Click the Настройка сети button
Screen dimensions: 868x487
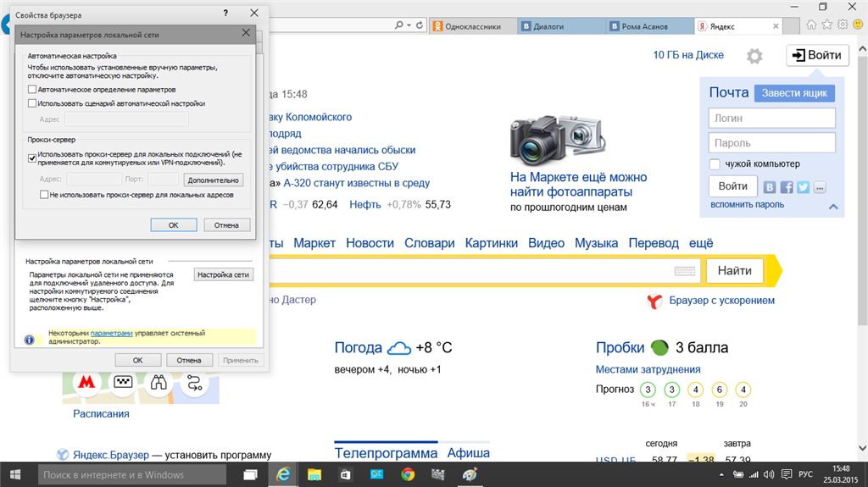223,274
